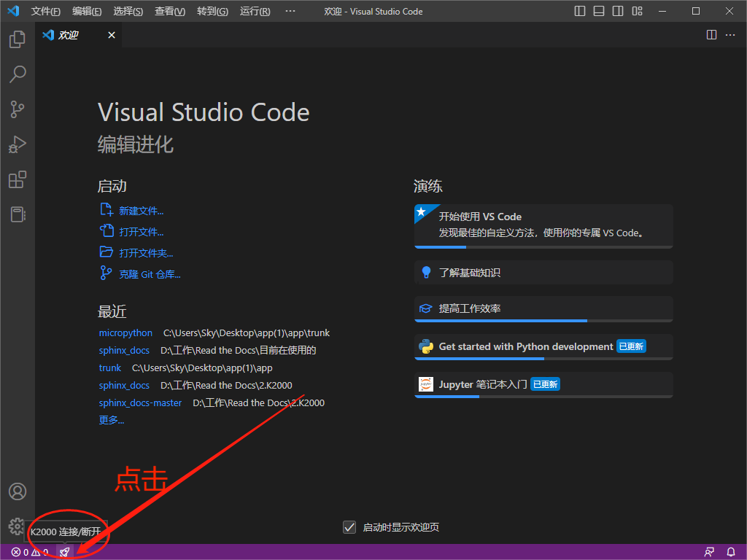The height and width of the screenshot is (560, 747).
Task: Open recent sphinx_docs in 目前在使用的
Action: [x=124, y=351]
